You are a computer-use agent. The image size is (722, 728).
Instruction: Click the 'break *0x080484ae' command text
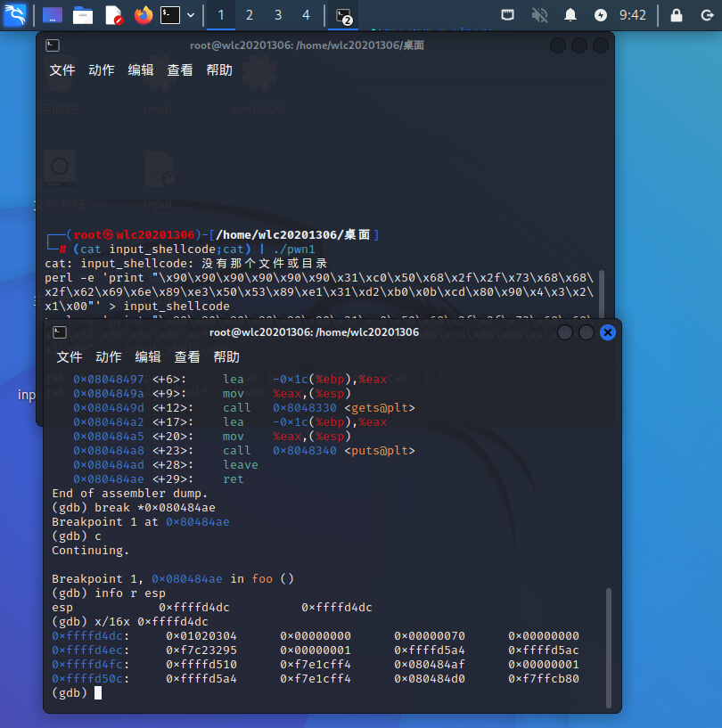click(154, 508)
